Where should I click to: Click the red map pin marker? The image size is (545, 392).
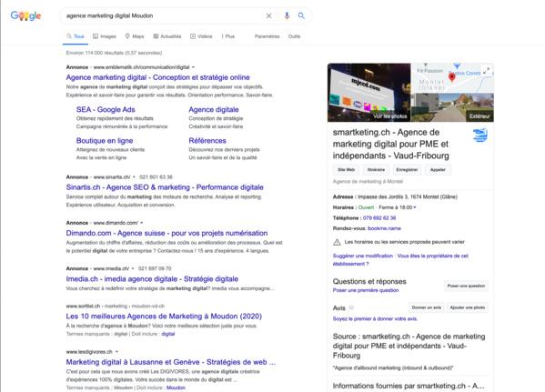coord(452,77)
